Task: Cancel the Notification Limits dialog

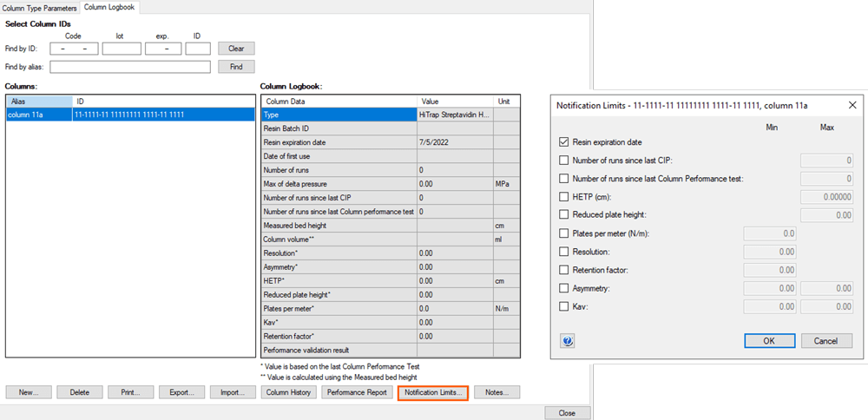Action: point(825,341)
